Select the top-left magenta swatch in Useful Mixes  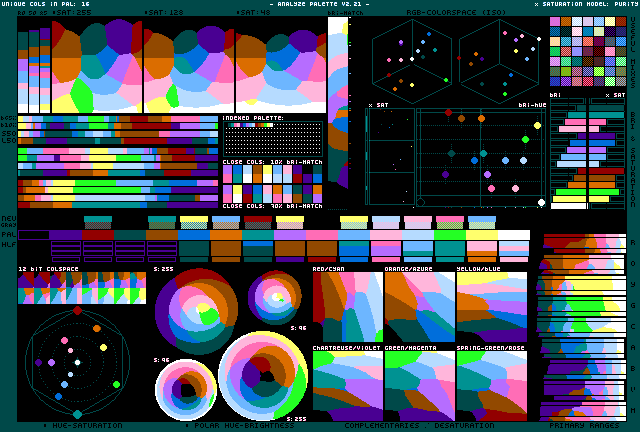(x=555, y=22)
